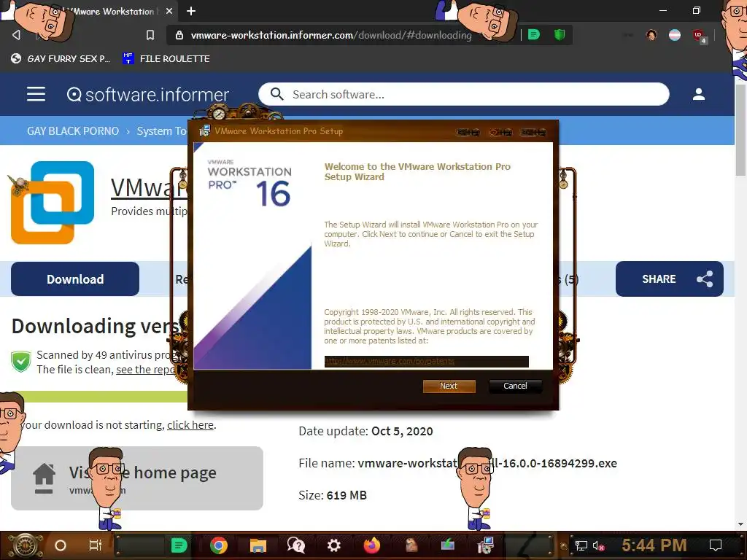Click the page's vertical scrollbar thumb
This screenshot has width=747, height=560.
click(x=741, y=130)
